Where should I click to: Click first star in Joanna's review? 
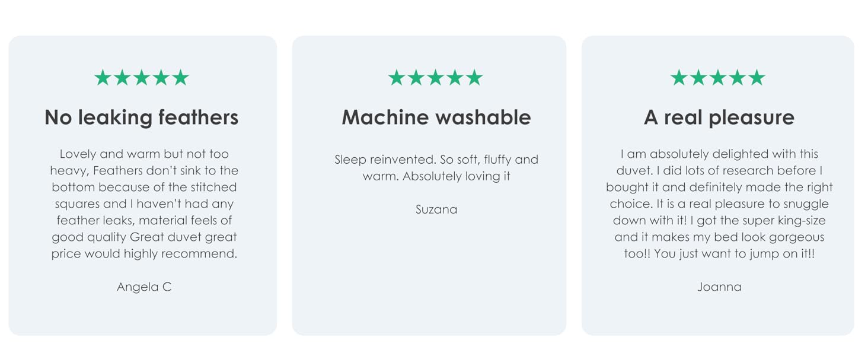(x=679, y=78)
